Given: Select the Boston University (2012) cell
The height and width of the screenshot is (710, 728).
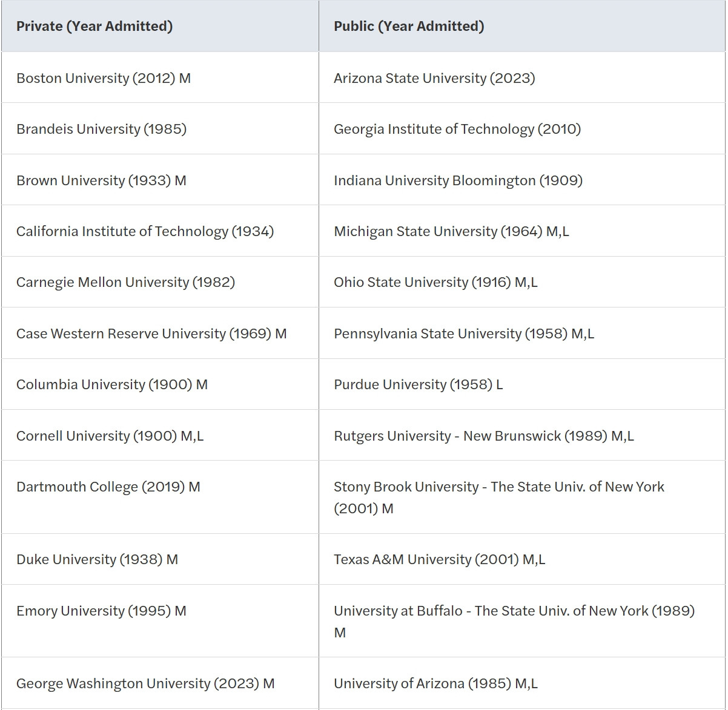Looking at the screenshot, I should 160,77.
